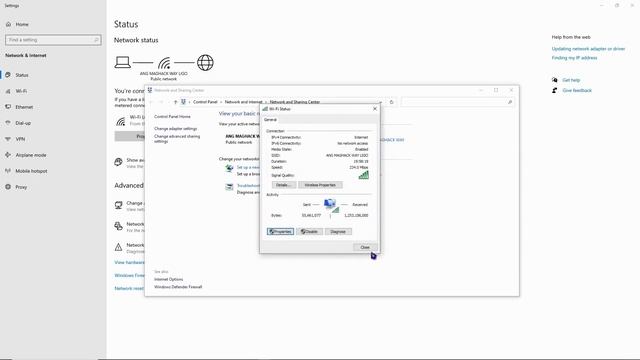Click Control Panel in the address breadcrumb
The image size is (640, 360).
[x=205, y=102]
